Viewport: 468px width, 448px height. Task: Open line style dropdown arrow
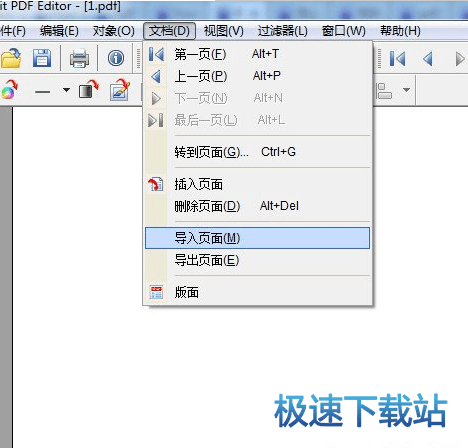point(66,90)
